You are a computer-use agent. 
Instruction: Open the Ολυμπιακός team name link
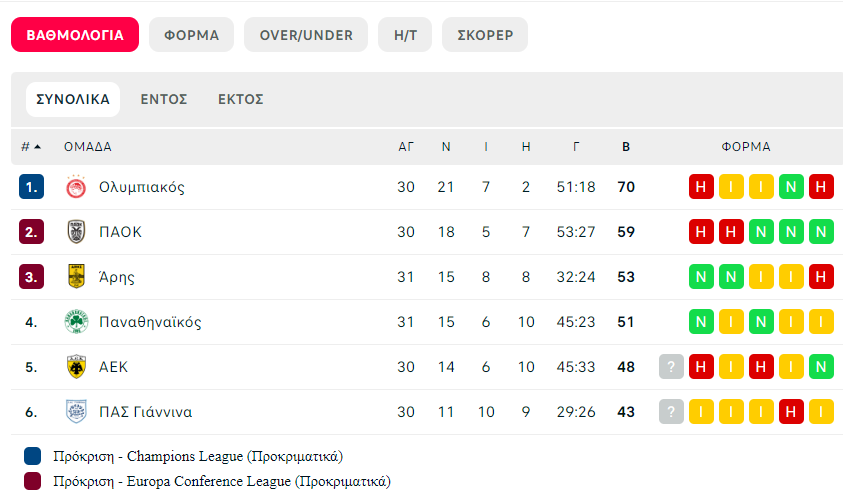click(142, 187)
